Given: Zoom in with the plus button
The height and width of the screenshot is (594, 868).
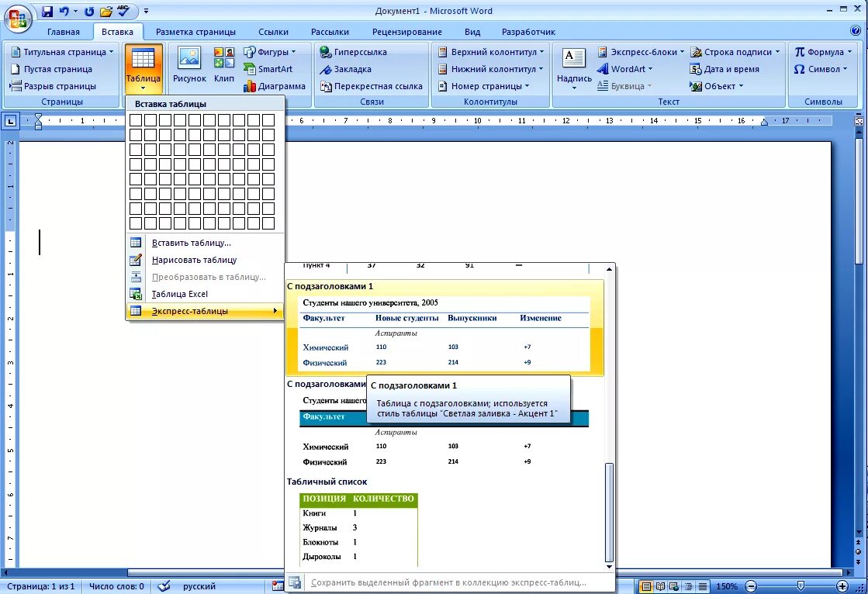Looking at the screenshot, I should (842, 586).
